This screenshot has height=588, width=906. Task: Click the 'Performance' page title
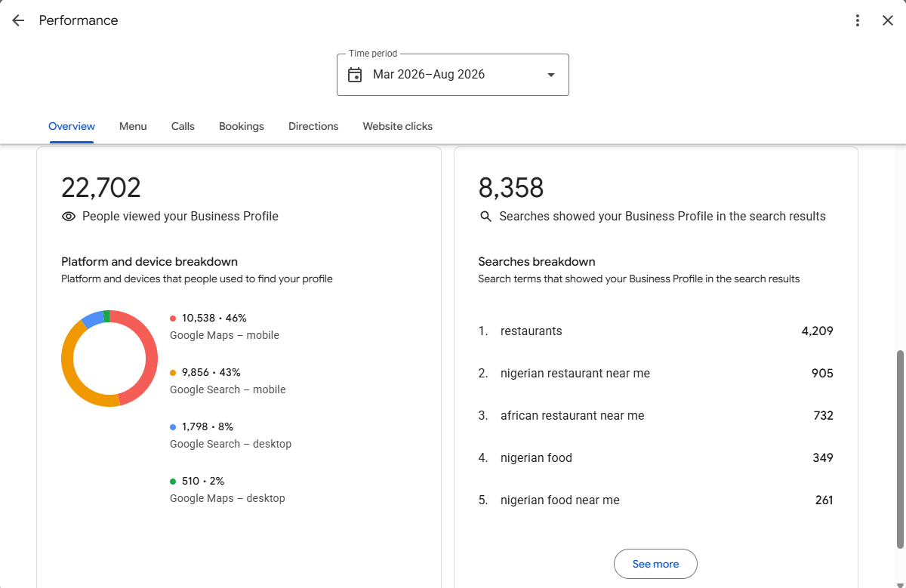tap(79, 20)
